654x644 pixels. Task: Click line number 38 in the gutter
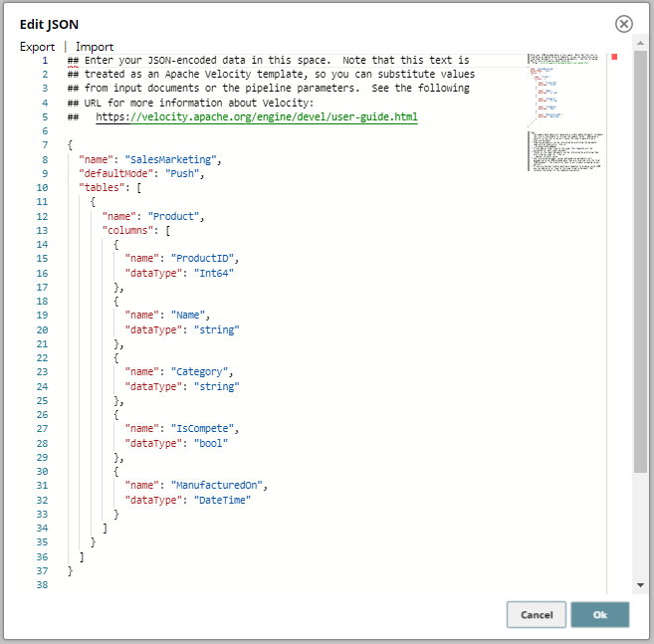tap(42, 584)
